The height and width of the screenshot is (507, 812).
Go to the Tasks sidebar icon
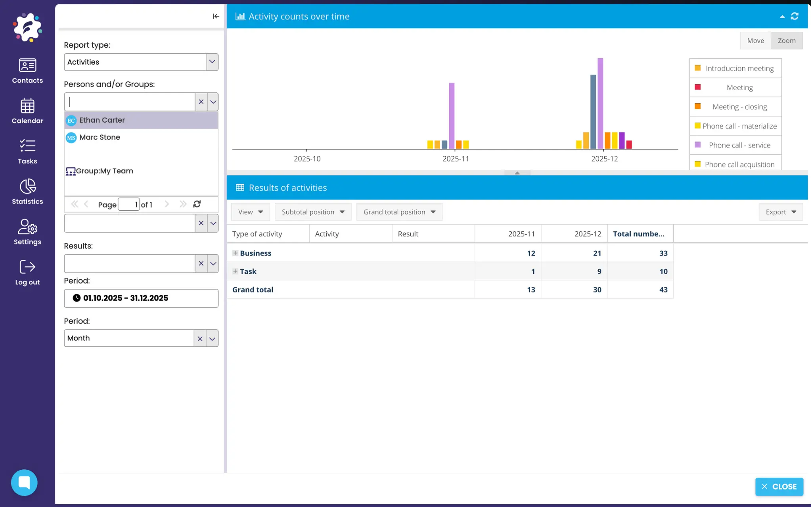(27, 146)
